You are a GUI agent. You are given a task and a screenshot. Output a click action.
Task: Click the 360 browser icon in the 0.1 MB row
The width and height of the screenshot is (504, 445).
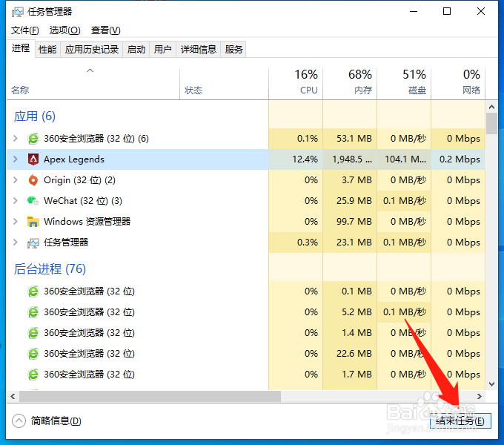(33, 291)
